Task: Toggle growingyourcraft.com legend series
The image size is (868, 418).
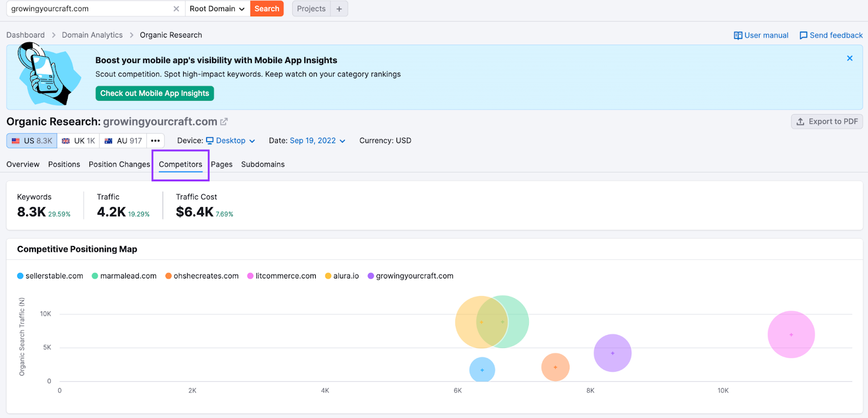Action: pos(410,276)
